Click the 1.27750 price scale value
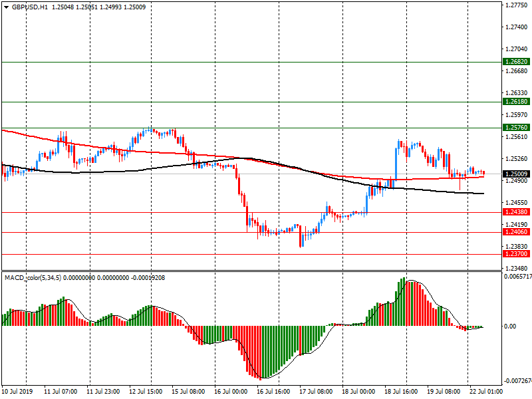 click(x=517, y=5)
